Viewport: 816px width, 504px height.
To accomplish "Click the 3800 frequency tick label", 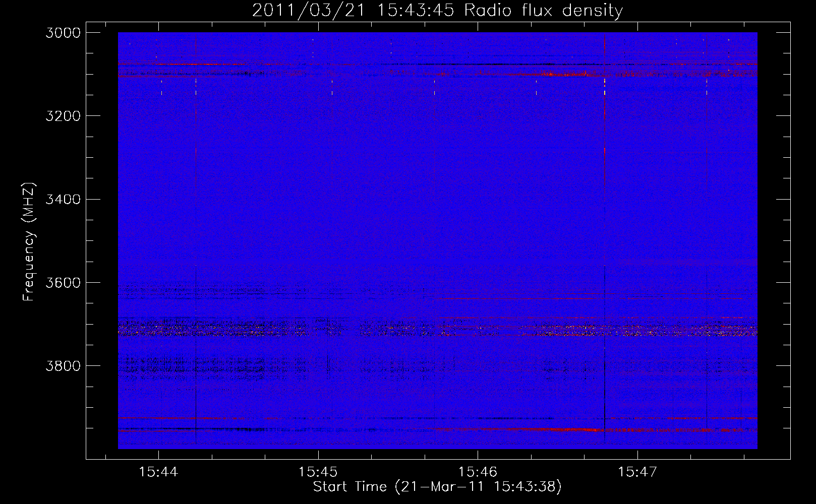I will point(63,365).
